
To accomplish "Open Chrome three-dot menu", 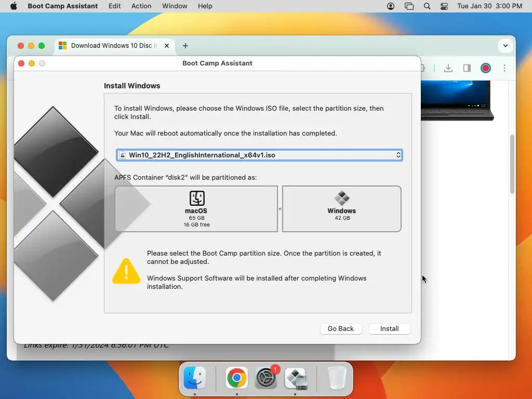I will pos(504,68).
